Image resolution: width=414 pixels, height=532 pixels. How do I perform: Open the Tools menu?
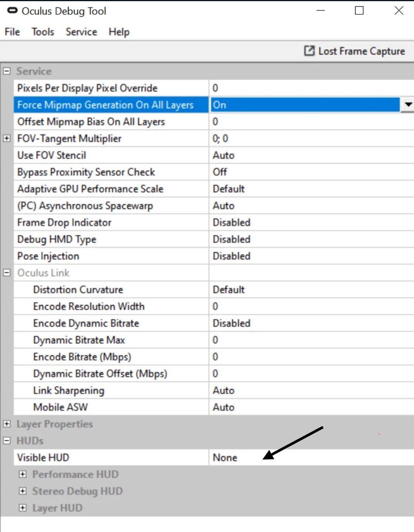click(43, 32)
